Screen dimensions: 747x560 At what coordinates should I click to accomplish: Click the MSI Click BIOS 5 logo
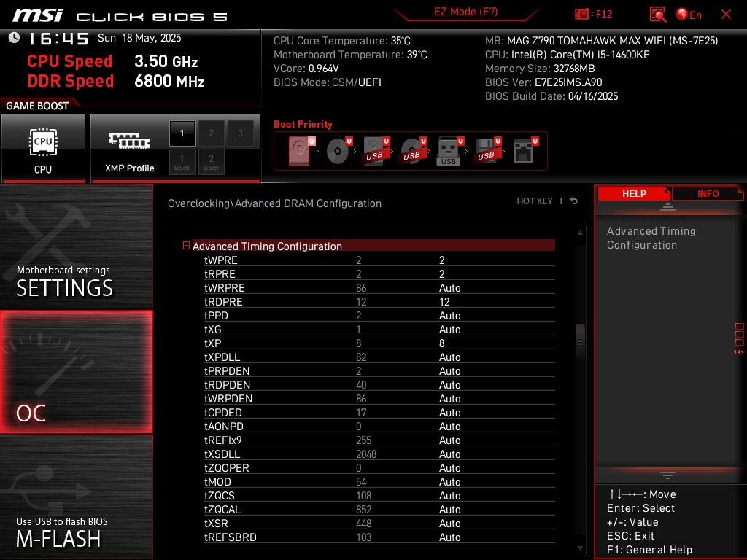click(119, 16)
